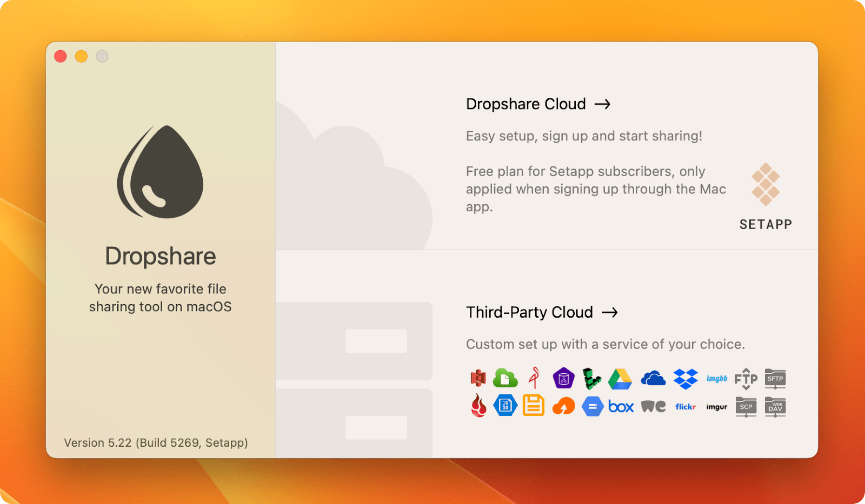Select the Wasabi flamingo icon
The width and height of the screenshot is (865, 504).
534,379
